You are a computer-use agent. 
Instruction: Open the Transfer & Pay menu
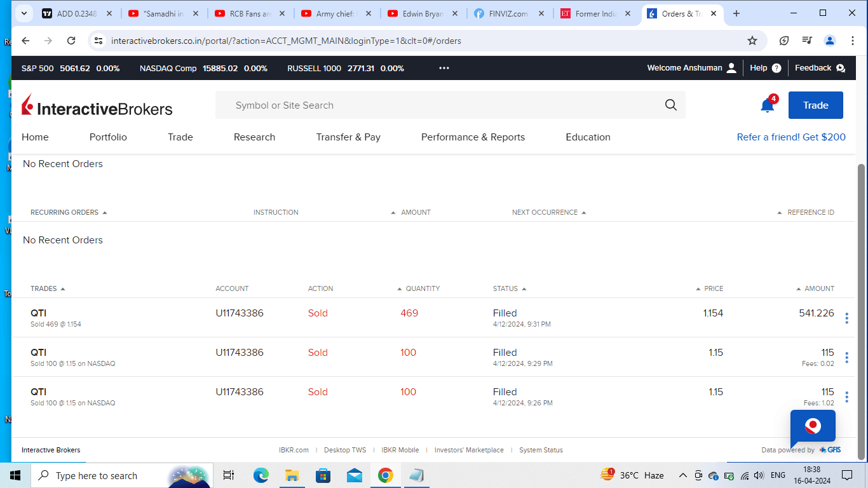348,137
